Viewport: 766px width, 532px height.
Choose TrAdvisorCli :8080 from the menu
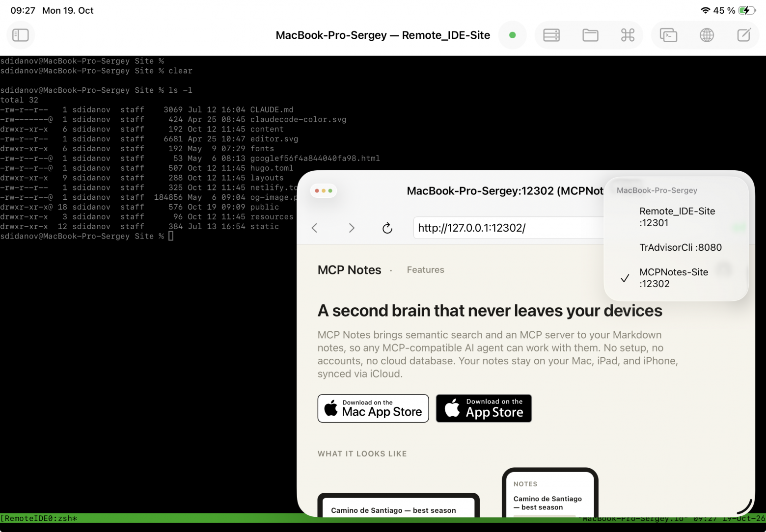click(677, 247)
